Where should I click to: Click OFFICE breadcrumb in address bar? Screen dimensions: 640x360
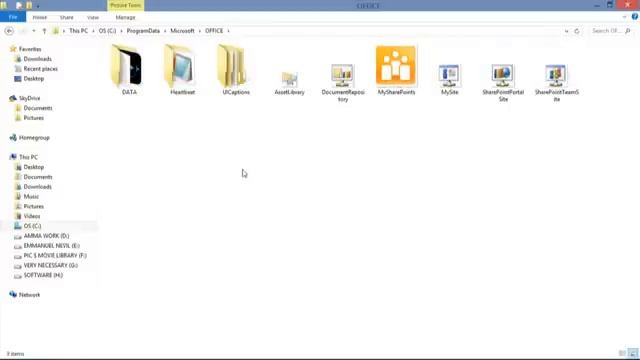[214, 31]
